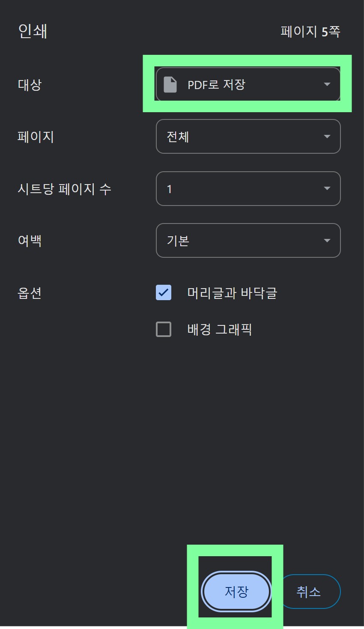Expand the pages per sheet dropdown showing 1
Image resolution: width=364 pixels, height=629 pixels.
click(x=248, y=188)
